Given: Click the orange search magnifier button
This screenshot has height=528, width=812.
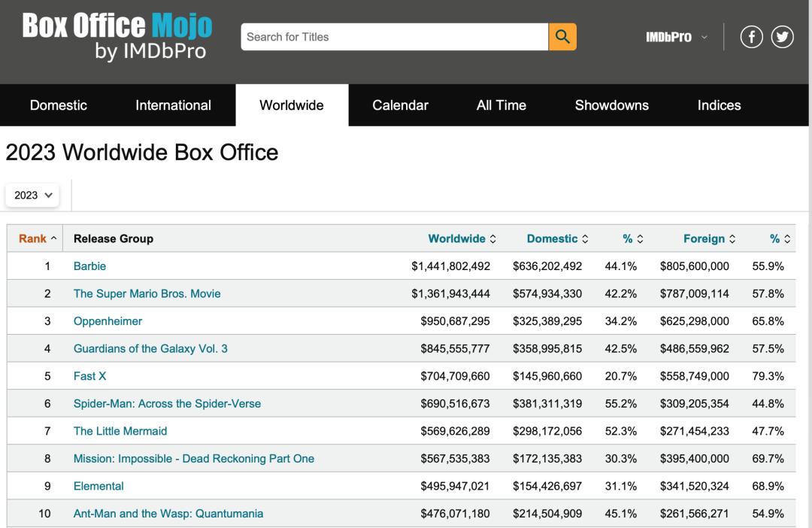Looking at the screenshot, I should [562, 37].
